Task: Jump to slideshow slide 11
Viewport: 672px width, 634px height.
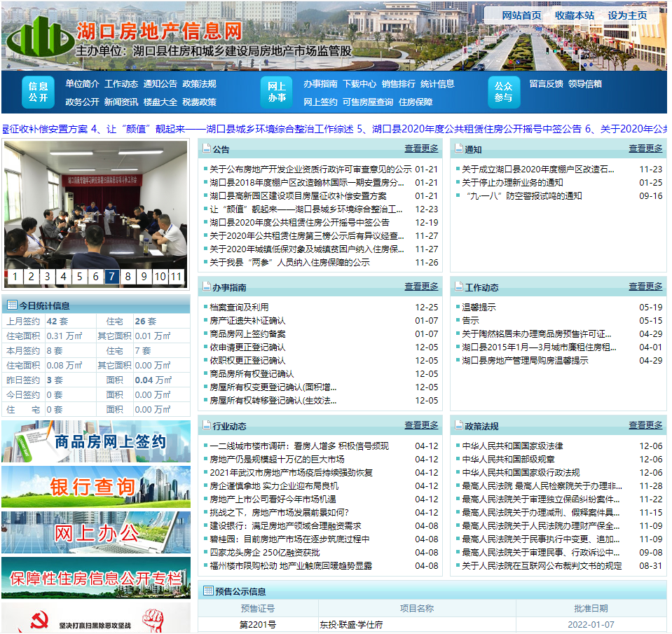Action: 177,277
